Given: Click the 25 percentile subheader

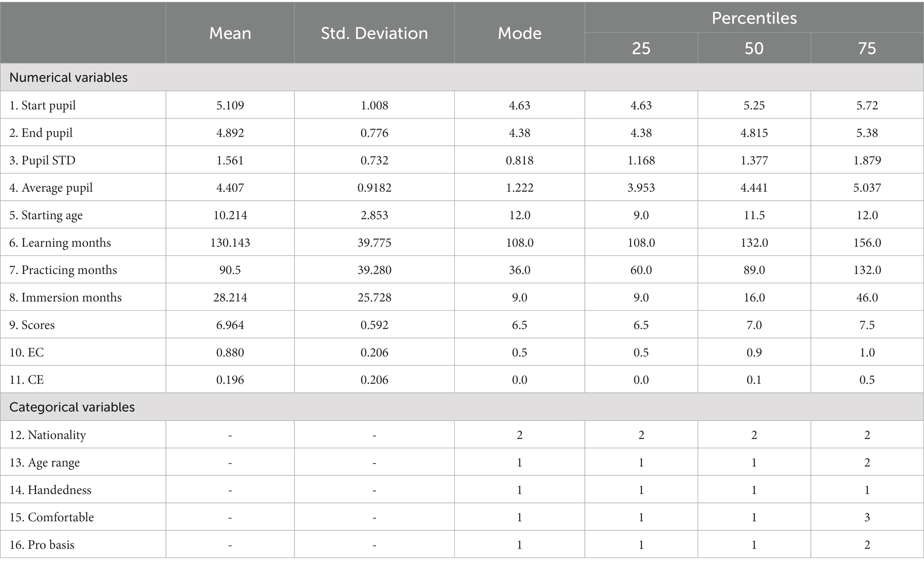Looking at the screenshot, I should pyautogui.click(x=641, y=48).
